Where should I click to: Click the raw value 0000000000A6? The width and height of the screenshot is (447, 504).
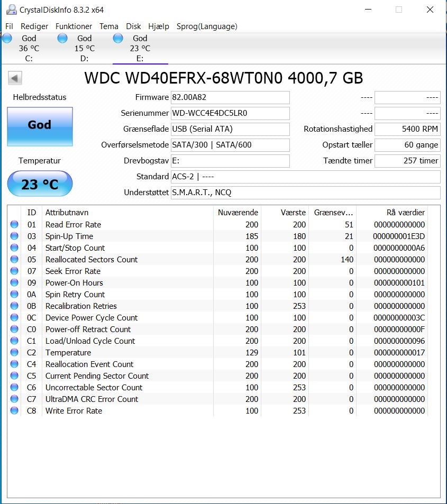(399, 248)
